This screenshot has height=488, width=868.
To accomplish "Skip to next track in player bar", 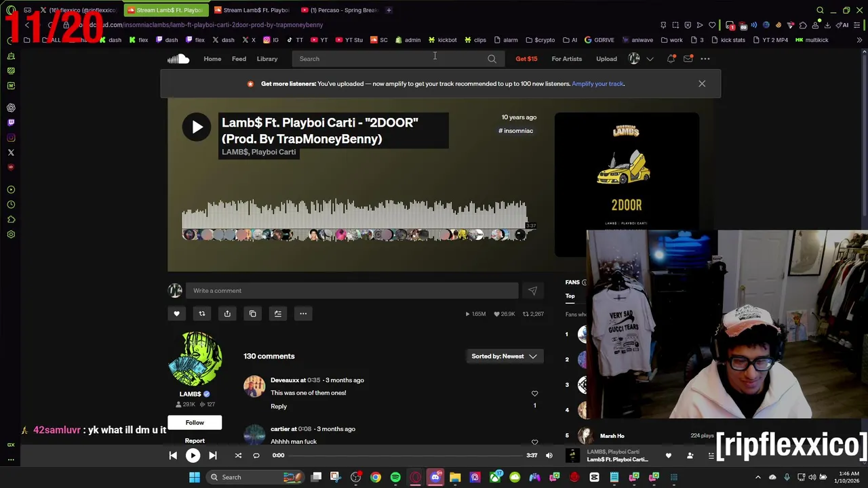I will tap(212, 456).
